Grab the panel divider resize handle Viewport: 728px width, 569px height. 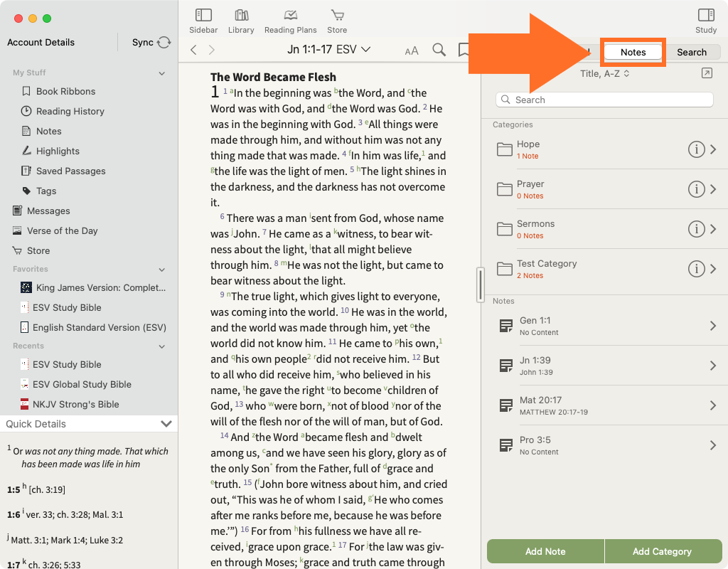481,284
